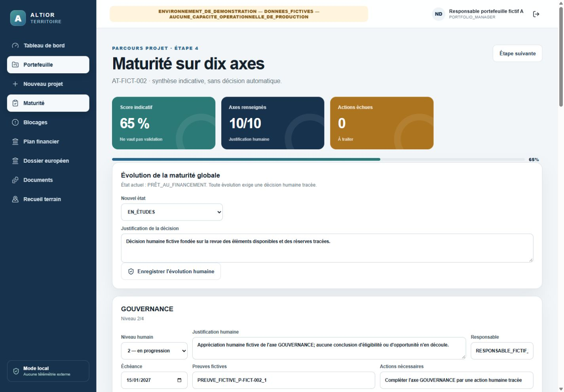The image size is (564, 392).
Task: Open the Niveau humain dropdown
Action: tap(154, 351)
